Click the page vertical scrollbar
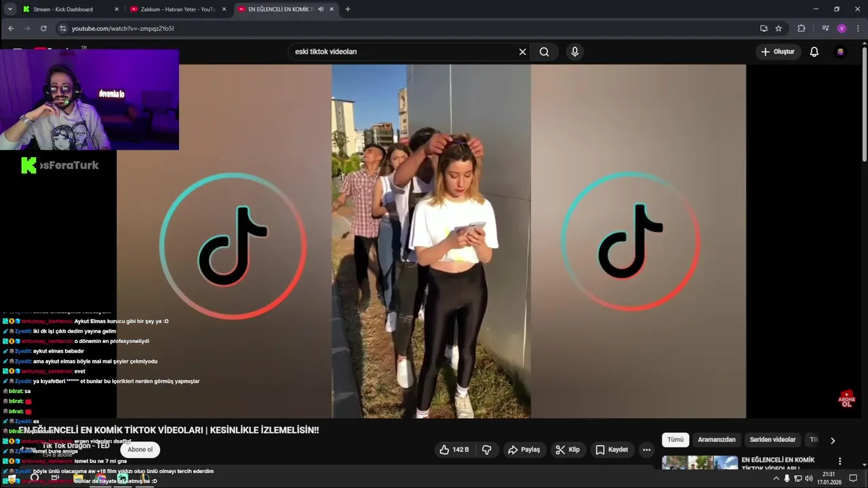 (864, 104)
